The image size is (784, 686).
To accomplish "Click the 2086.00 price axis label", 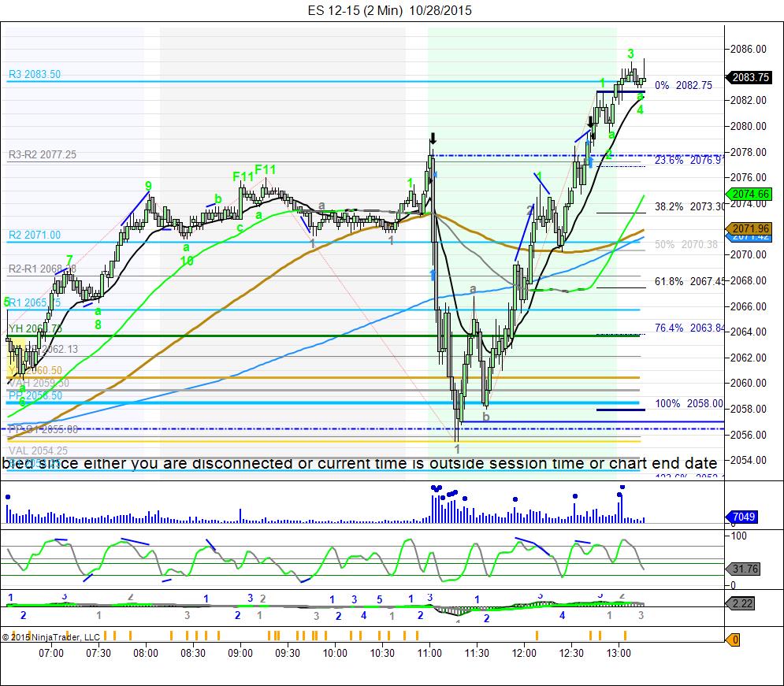I will tap(748, 49).
